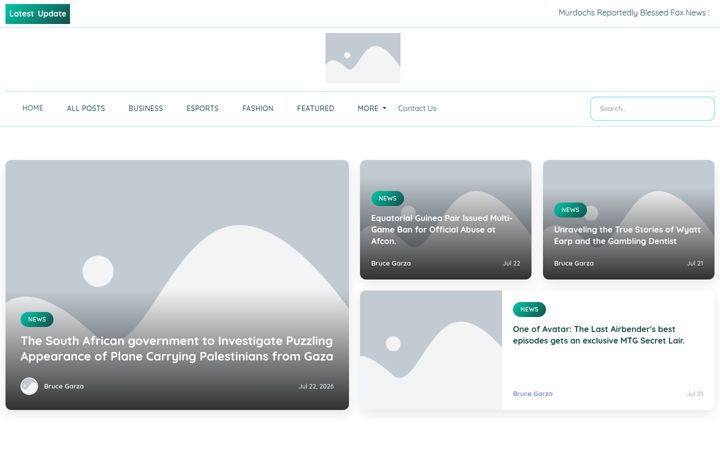Click NEWS tag on South African government post
The width and height of the screenshot is (720, 450).
pos(37,319)
